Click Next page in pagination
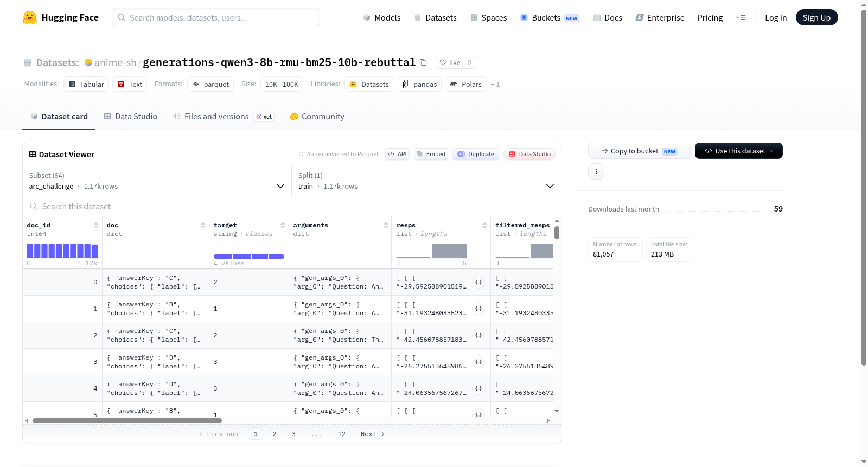 [373, 434]
